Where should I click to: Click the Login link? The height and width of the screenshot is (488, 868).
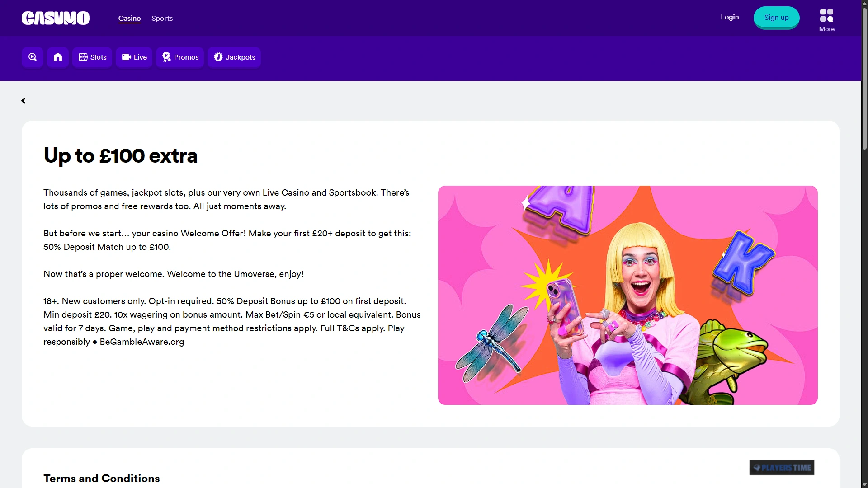[x=730, y=17]
